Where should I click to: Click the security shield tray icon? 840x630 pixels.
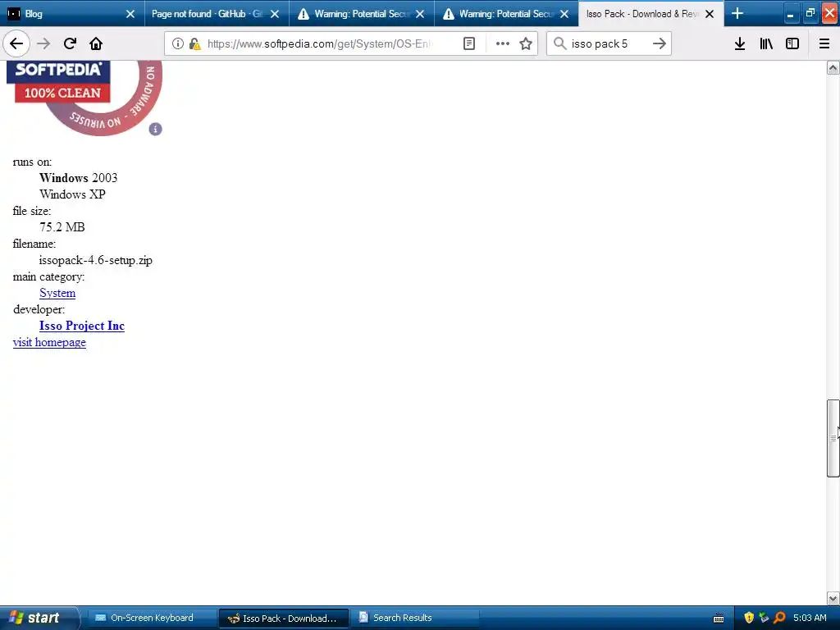pyautogui.click(x=749, y=618)
